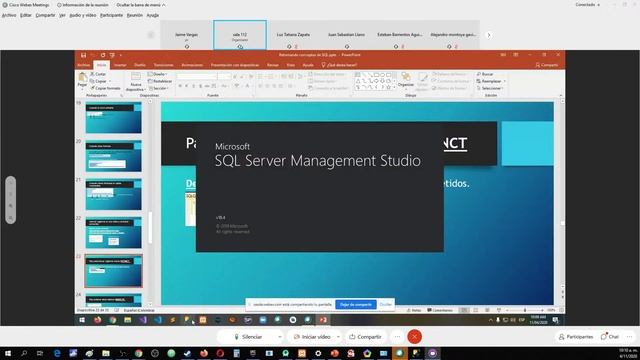The image size is (640, 360).
Task: Start slideshow from beginning quick access icon
Action: (x=112, y=55)
